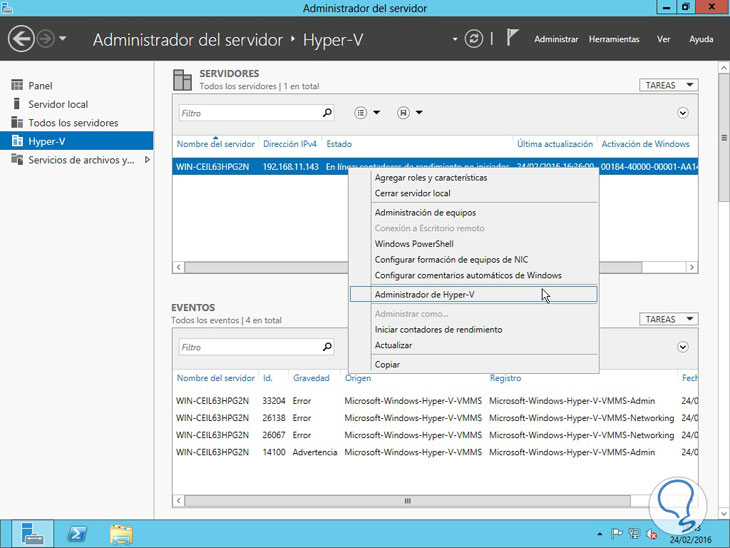This screenshot has width=730, height=548.
Task: Select Todos los servidores in sidebar
Action: 76,123
